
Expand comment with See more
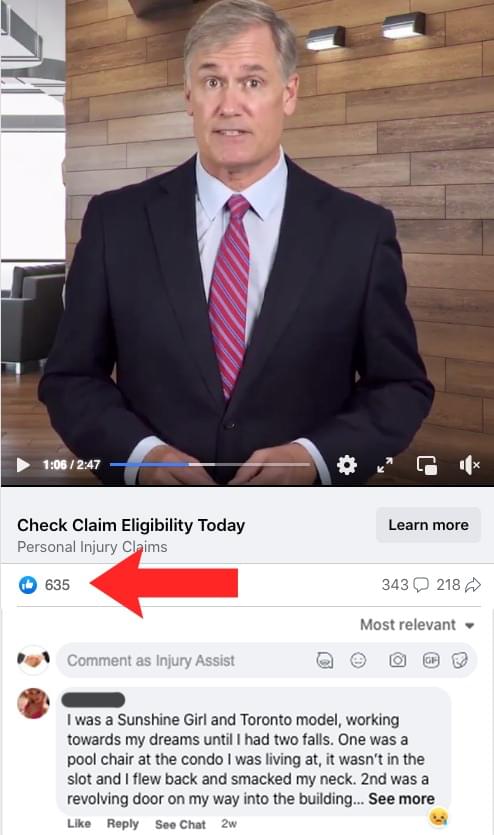pos(401,799)
